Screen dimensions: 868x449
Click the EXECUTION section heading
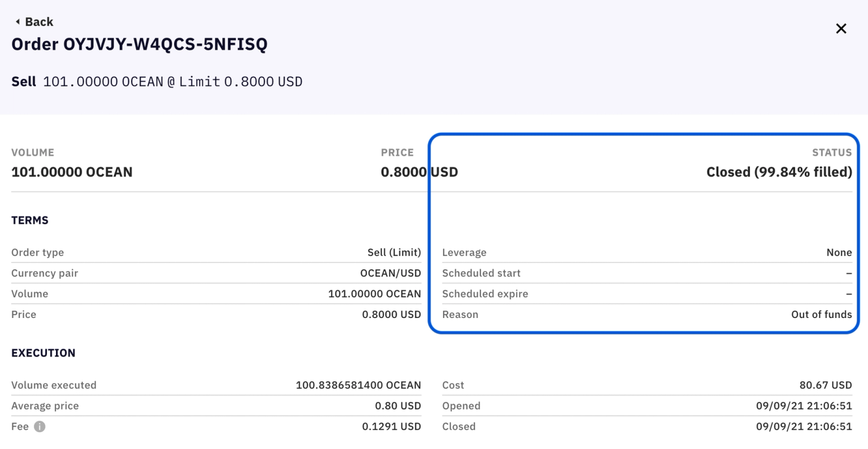coord(44,353)
